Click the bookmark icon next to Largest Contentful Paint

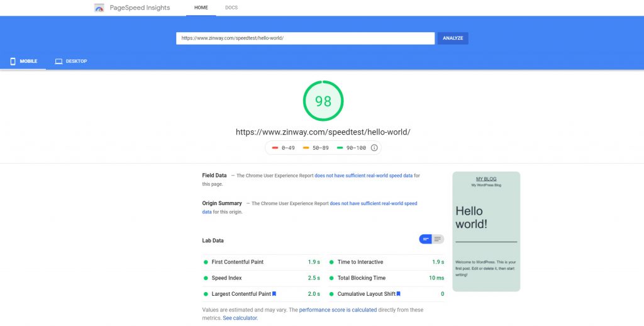[x=274, y=294]
